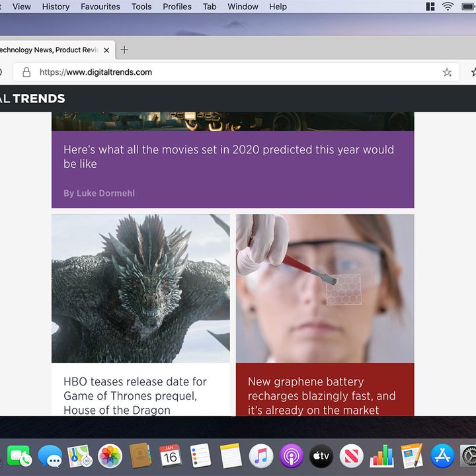This screenshot has height=476, width=476.
Task: Open System Preferences gear in the dock
Action: point(468,456)
